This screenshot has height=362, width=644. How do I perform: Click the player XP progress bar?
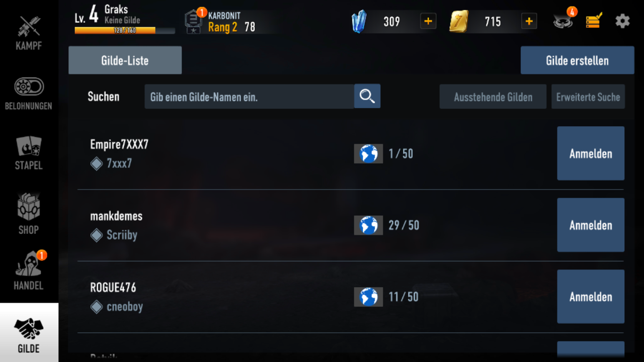[x=125, y=30]
